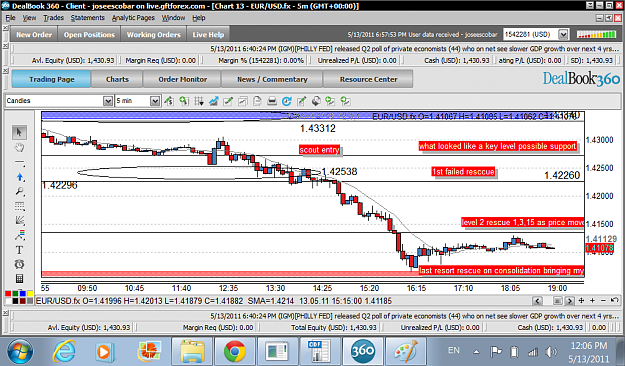The image size is (625, 366).
Task: Click the Windows Start button
Action: pyautogui.click(x=20, y=352)
